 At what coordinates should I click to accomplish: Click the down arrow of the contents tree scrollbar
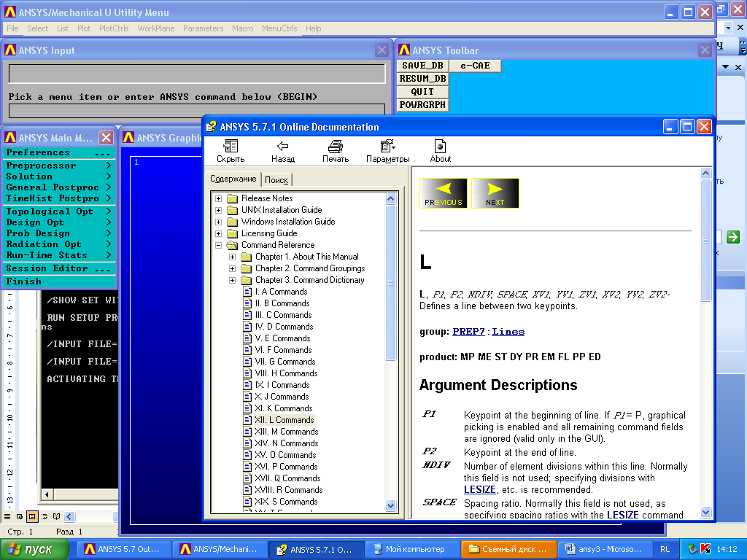391,506
